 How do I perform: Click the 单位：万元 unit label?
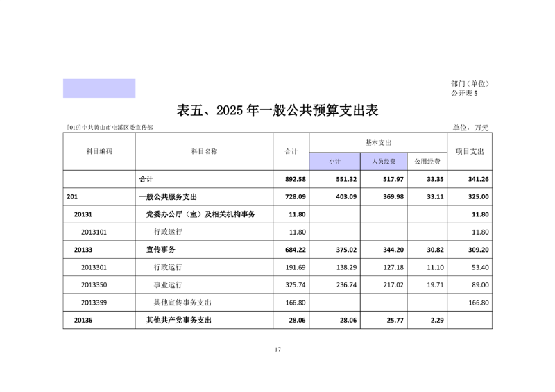[x=470, y=128]
